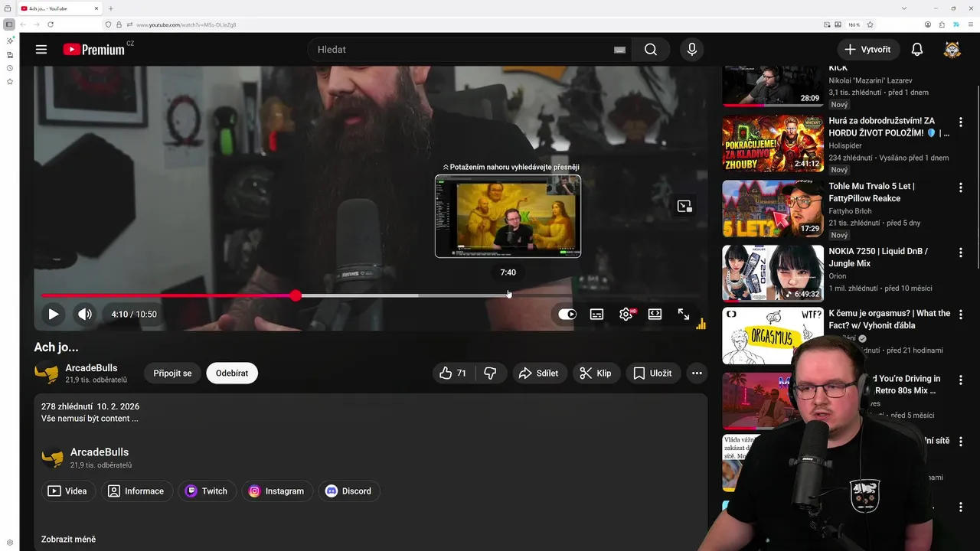
Task: Enter fullscreen mode in the player
Action: tap(684, 314)
